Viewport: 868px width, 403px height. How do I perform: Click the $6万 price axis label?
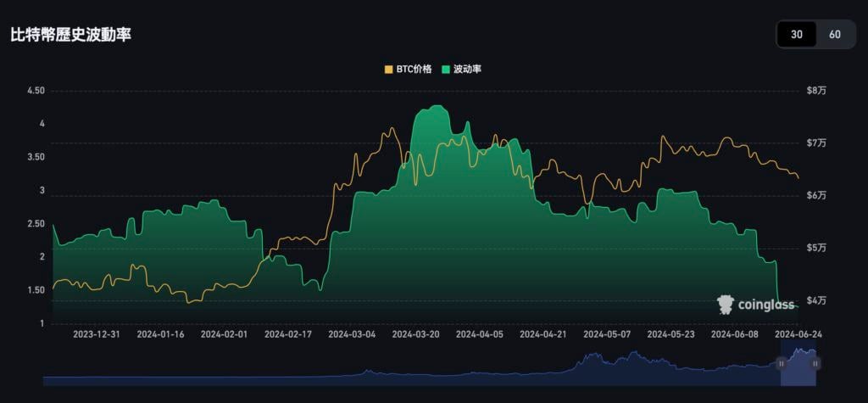click(x=816, y=196)
